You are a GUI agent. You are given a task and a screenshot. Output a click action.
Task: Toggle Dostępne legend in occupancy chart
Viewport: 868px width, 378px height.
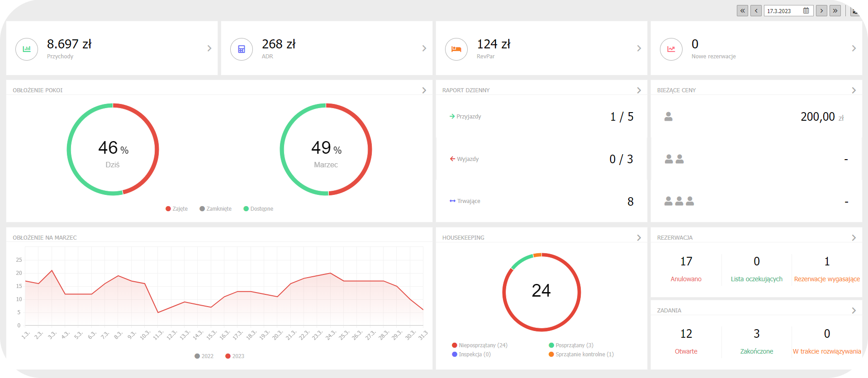coord(258,209)
